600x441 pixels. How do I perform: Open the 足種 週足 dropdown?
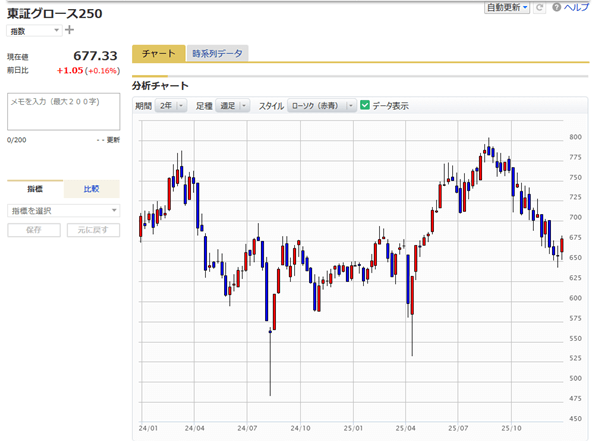click(x=234, y=106)
